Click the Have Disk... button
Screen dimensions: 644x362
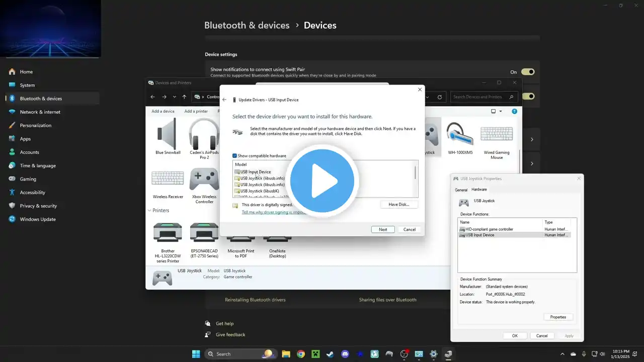coord(399,205)
